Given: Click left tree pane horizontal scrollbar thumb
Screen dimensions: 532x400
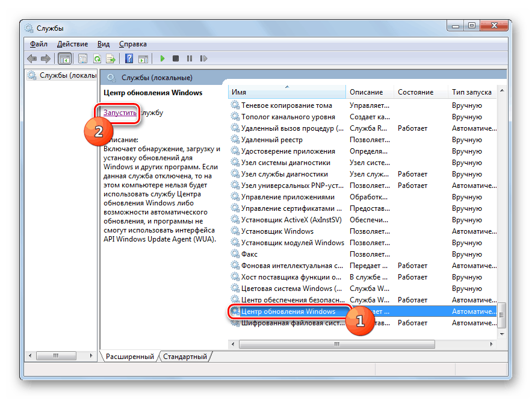Looking at the screenshot, I should point(56,355).
